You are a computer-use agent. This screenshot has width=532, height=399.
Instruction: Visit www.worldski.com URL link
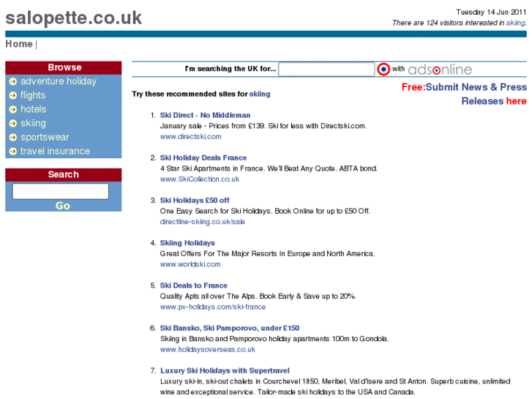[x=190, y=264]
